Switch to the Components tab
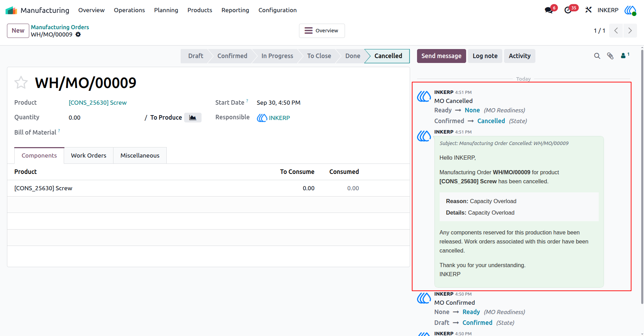 tap(39, 155)
